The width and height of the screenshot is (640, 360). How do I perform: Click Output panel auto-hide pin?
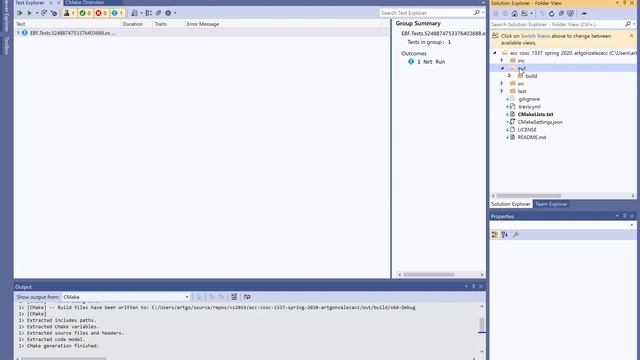click(473, 287)
